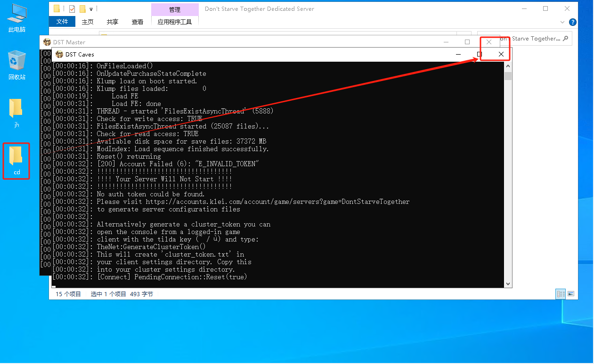Screen dimensions: 594x364
Task: Open Explorer help with the question mark icon
Action: (573, 22)
